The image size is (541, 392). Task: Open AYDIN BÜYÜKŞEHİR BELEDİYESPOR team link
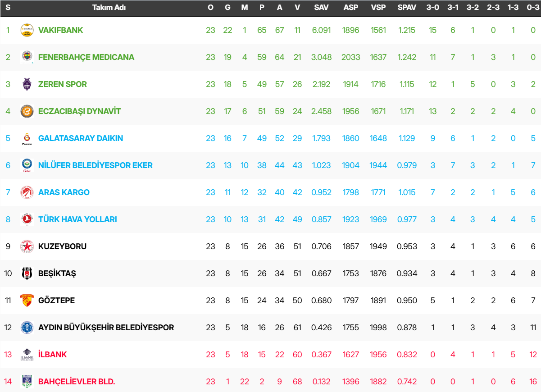coord(106,328)
